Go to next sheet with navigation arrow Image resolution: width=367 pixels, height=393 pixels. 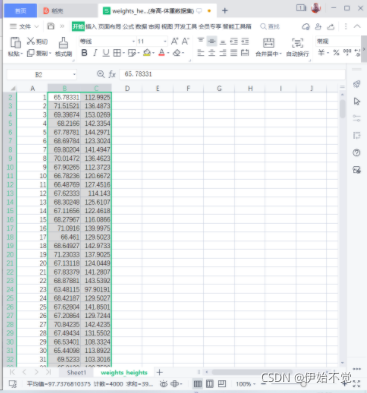pyautogui.click(x=36, y=372)
